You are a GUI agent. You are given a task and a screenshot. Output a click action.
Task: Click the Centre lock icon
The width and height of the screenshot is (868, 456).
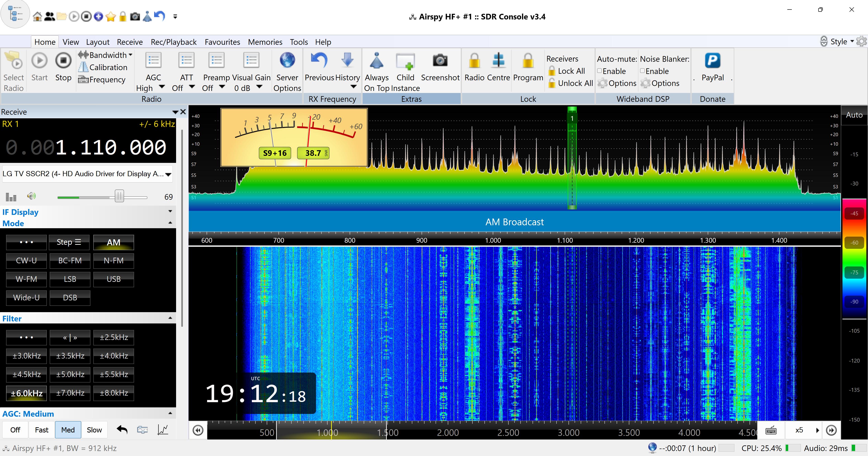tap(498, 60)
